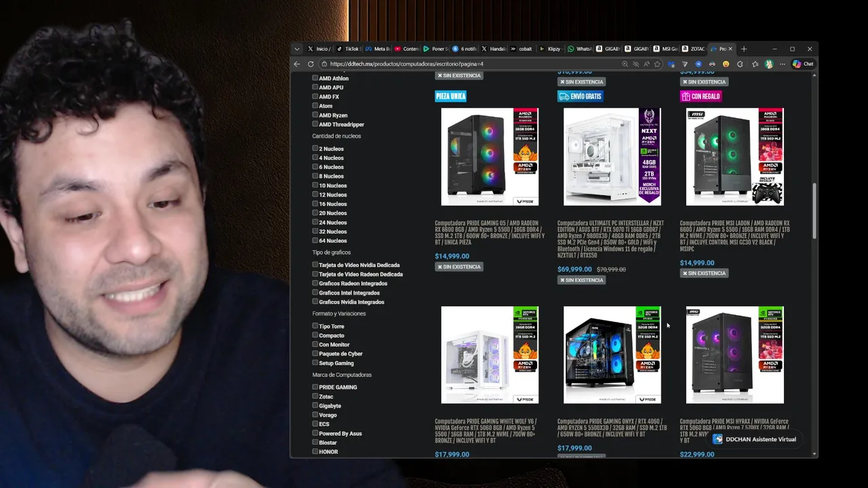The height and width of the screenshot is (488, 868).
Task: Switch to the 6 notificaciones tab
Action: pos(465,49)
